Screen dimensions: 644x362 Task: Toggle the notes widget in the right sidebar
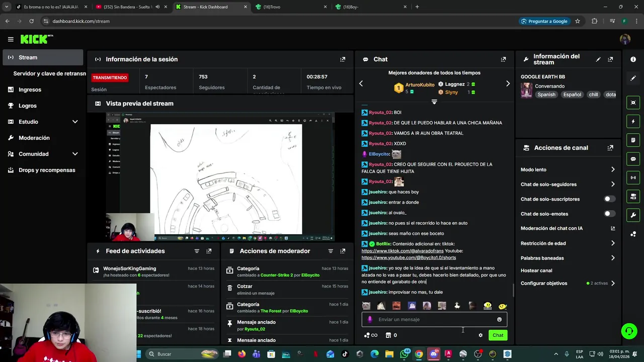[633, 140]
